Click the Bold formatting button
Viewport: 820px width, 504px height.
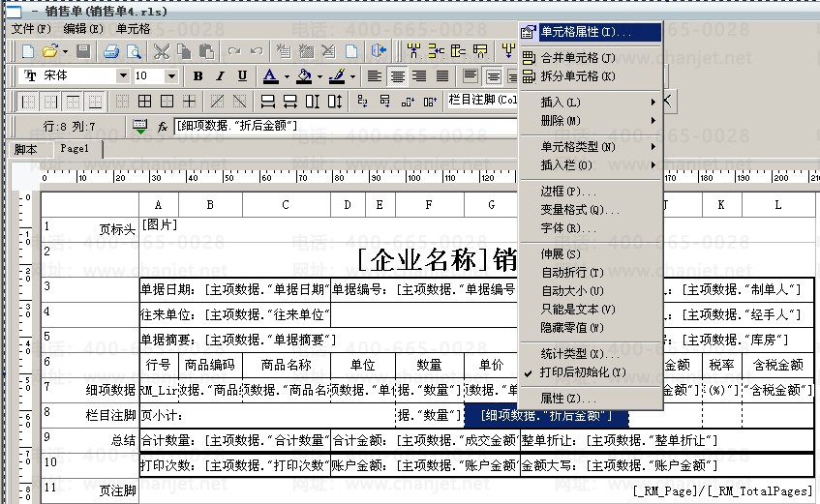tap(198, 76)
